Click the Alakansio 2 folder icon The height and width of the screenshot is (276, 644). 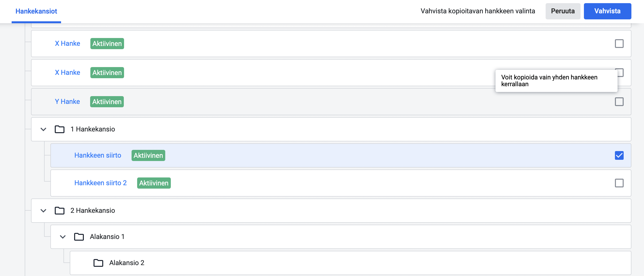coord(98,263)
